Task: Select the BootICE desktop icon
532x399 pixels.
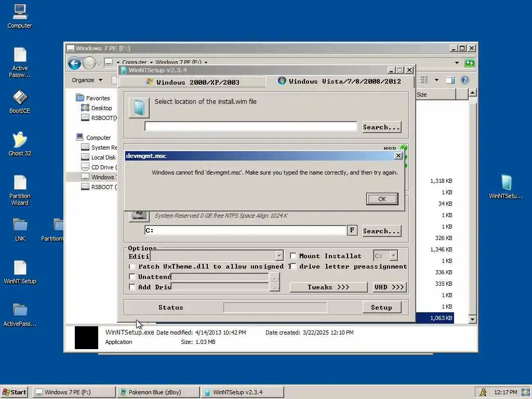Action: pos(20,101)
